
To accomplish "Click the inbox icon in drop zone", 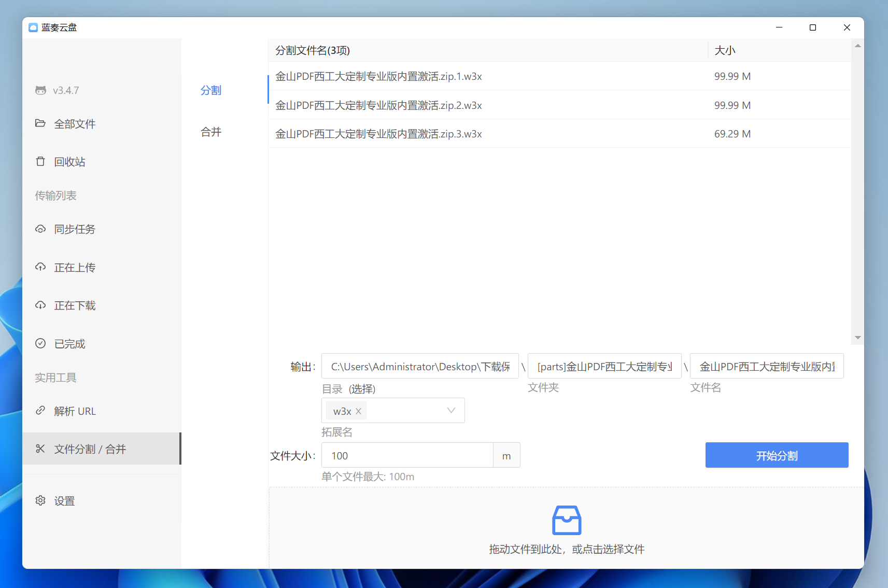I will tap(567, 520).
